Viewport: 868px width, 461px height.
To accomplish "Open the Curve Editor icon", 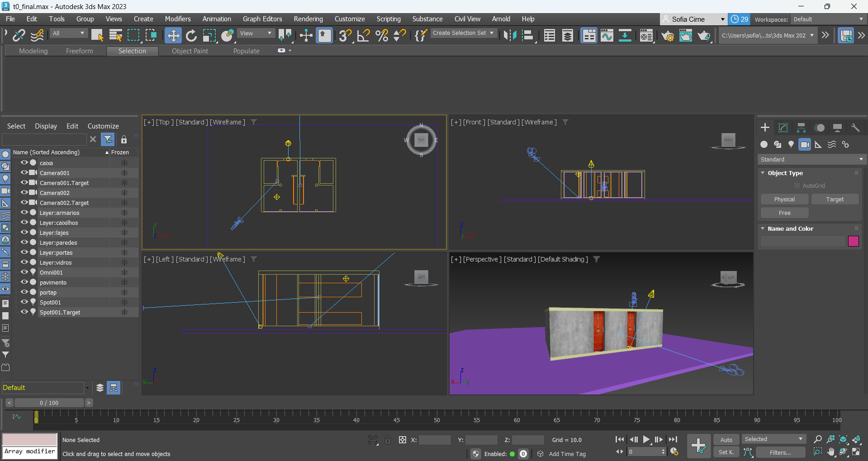I will (x=607, y=35).
